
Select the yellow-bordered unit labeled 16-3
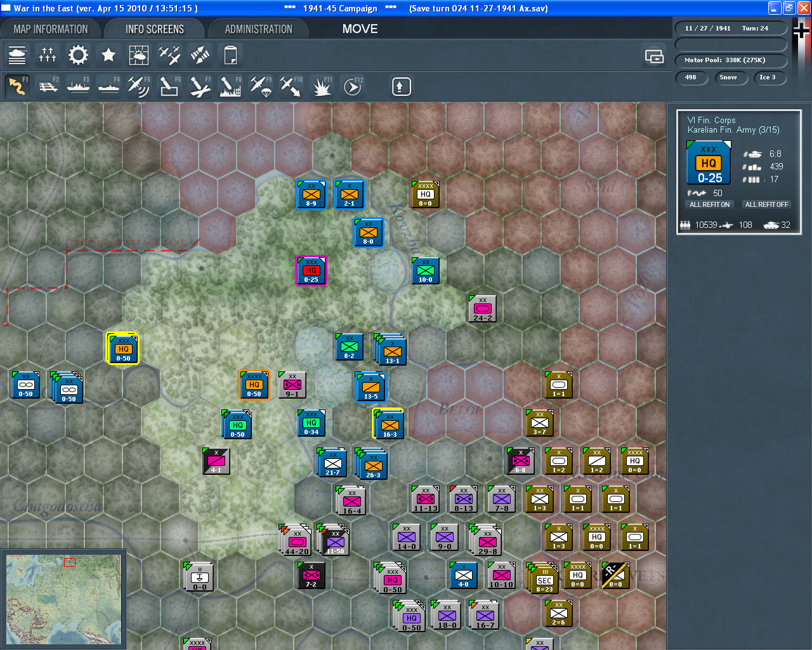[x=389, y=424]
